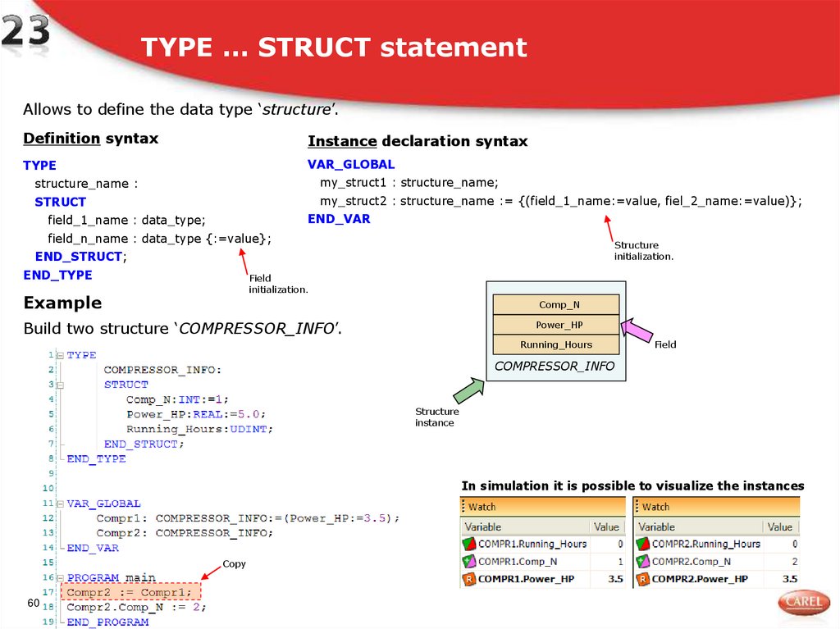The height and width of the screenshot is (629, 840).
Task: Click the left Watch panel title bar
Action: [541, 506]
